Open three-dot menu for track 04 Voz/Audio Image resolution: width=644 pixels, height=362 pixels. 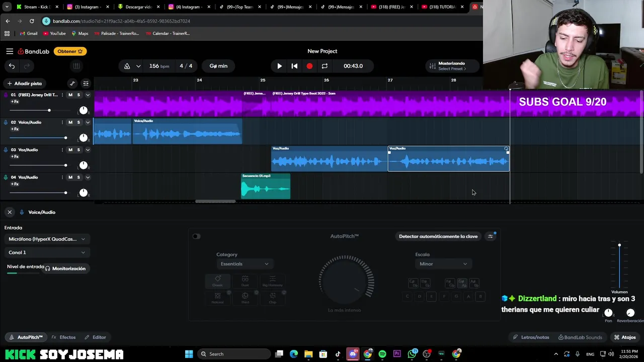62,177
